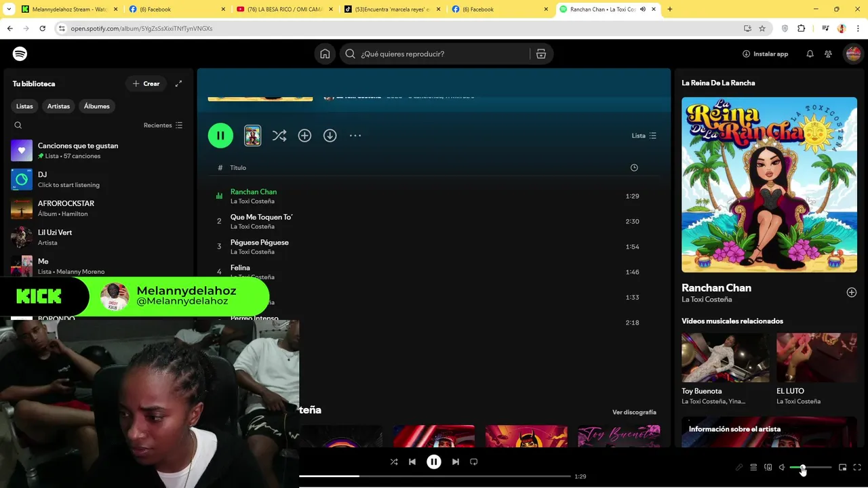Open the browser media control icon
The width and height of the screenshot is (868, 488).
coord(825,28)
